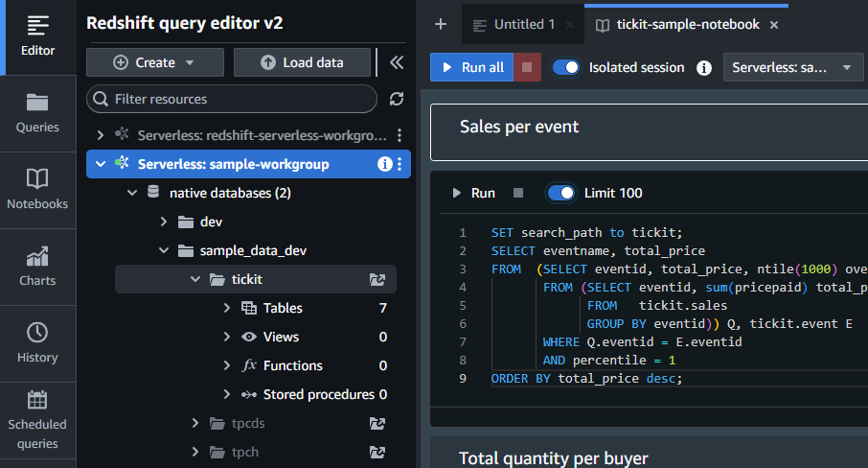
Task: Click the Functions fx icon
Action: coord(249,365)
